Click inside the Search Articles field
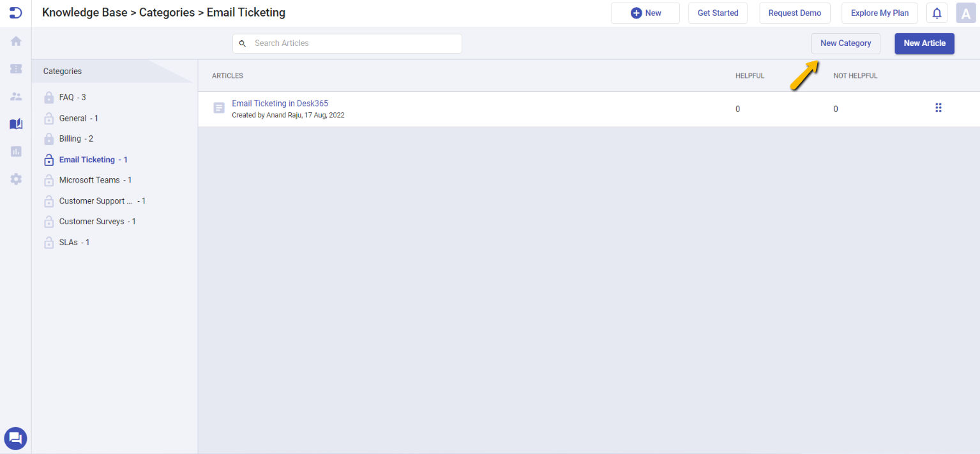Screen dimensions: 980x454 347,43
